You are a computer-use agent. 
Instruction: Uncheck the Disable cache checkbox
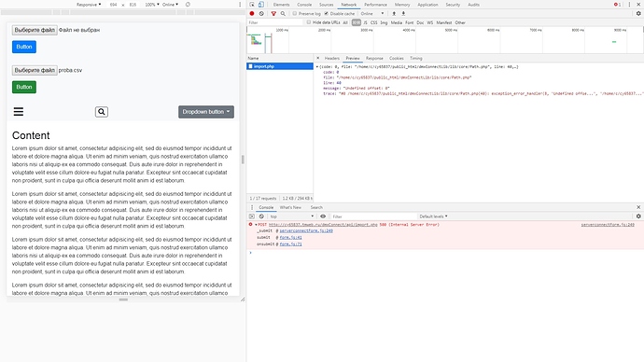pyautogui.click(x=327, y=14)
